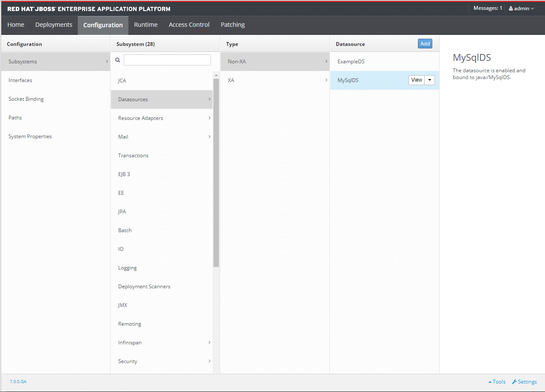Image resolution: width=545 pixels, height=392 pixels.
Task: Open Settings link in footer
Action: click(524, 382)
